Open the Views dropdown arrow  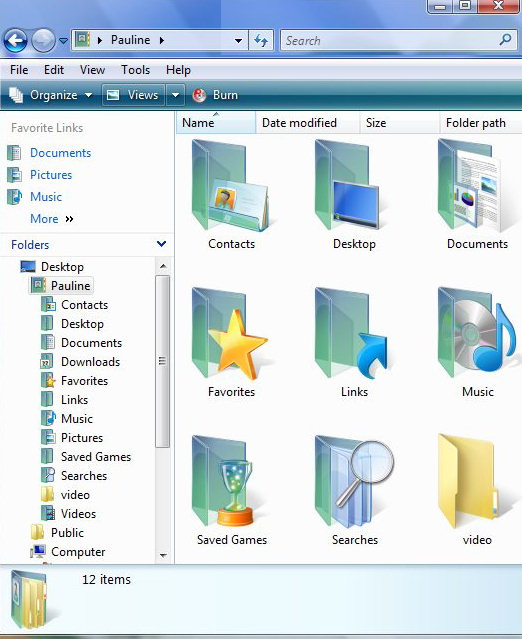(175, 95)
